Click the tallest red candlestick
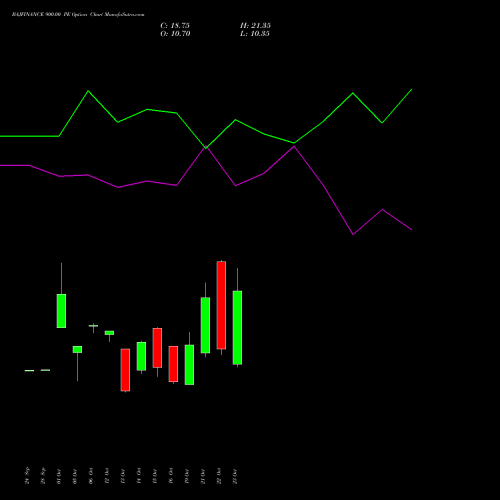The height and width of the screenshot is (500, 500). 221,305
